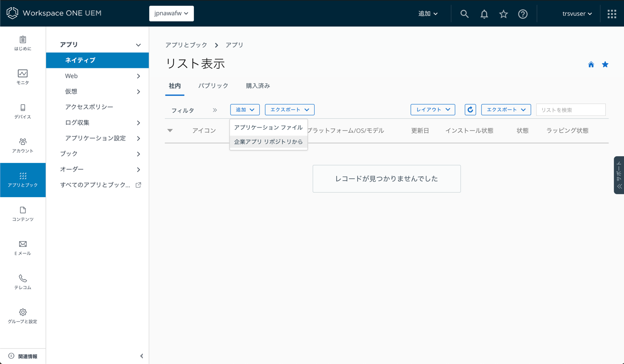Open the notifications bell icon
Image resolution: width=624 pixels, height=364 pixels.
(x=484, y=14)
